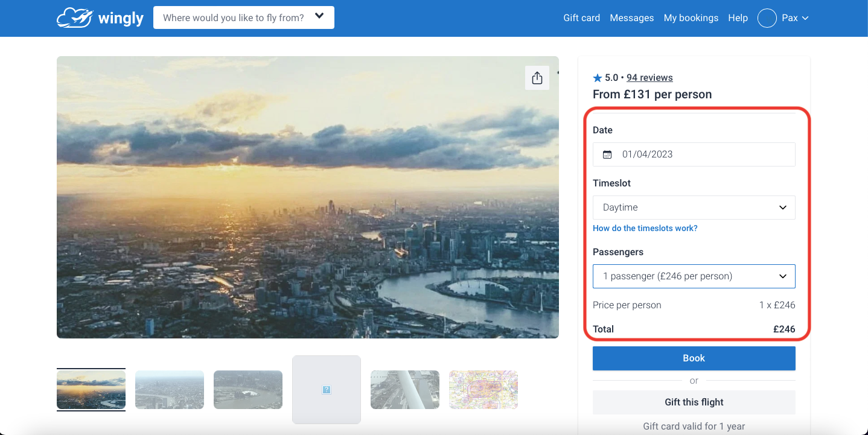Click the main London sunset photo
868x435 pixels.
coord(308,197)
